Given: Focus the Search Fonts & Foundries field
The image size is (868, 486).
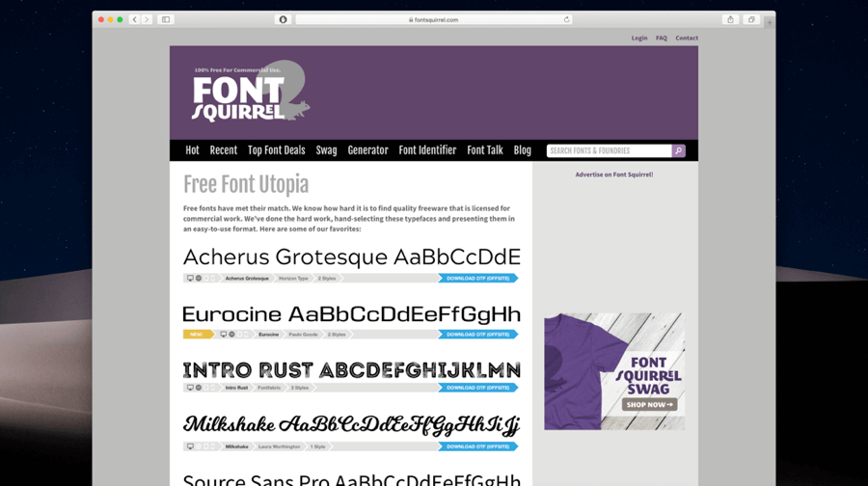Looking at the screenshot, I should [x=609, y=150].
